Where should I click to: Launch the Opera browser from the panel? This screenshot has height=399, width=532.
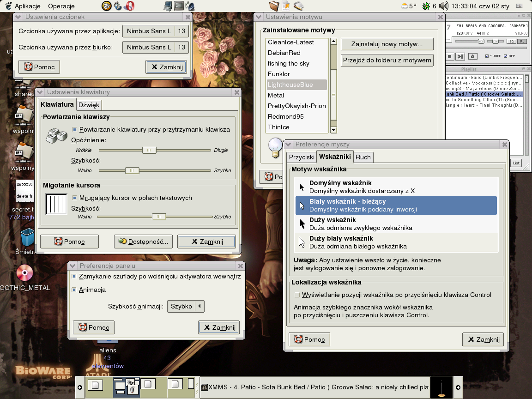[x=129, y=6]
